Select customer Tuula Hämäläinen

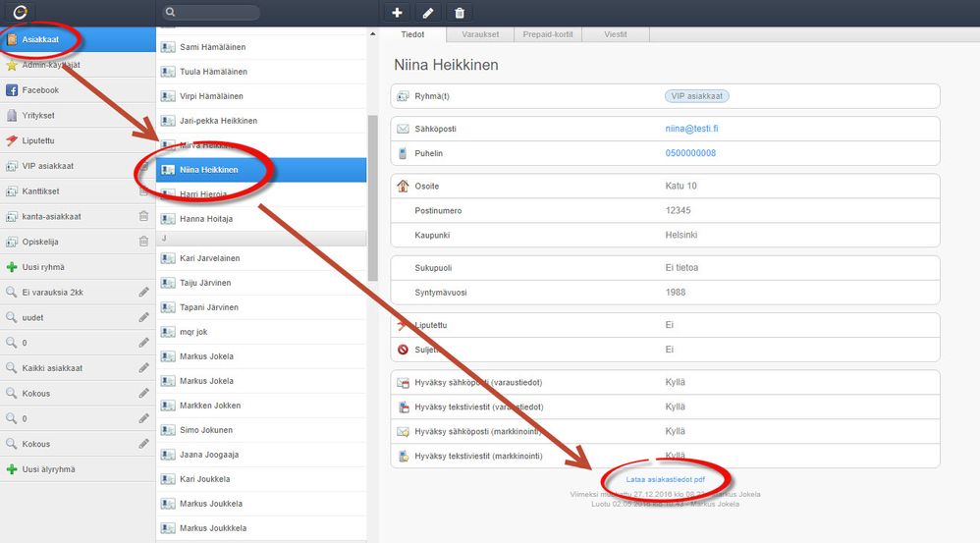[x=261, y=72]
